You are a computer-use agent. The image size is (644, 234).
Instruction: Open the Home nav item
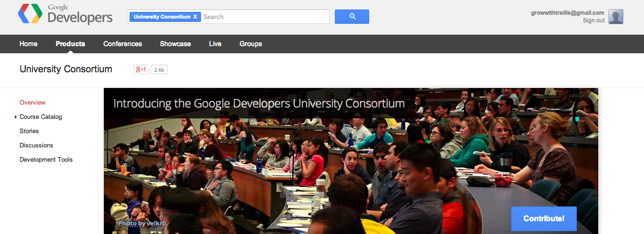pos(29,44)
